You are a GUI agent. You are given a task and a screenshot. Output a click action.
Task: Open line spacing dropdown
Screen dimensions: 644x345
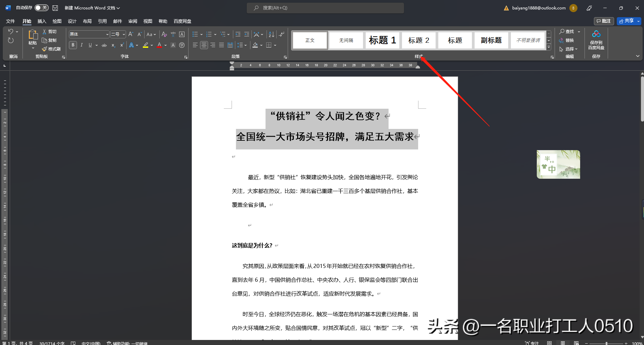pyautogui.click(x=242, y=45)
